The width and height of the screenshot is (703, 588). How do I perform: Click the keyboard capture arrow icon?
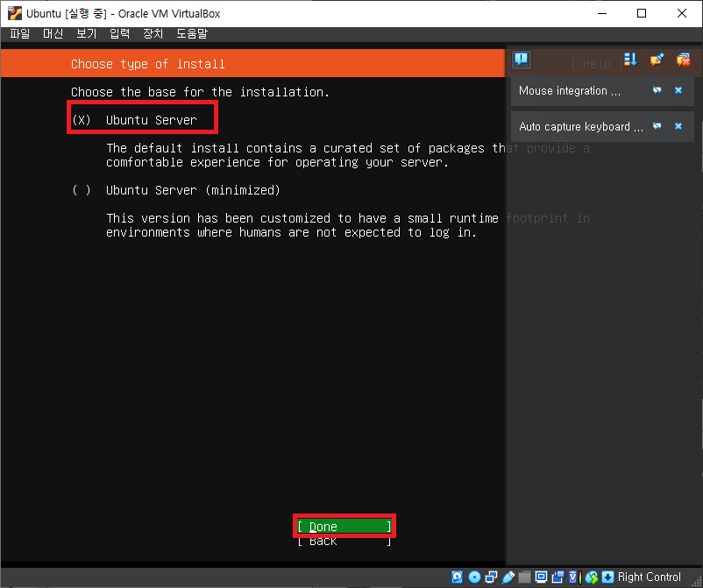pyautogui.click(x=607, y=577)
